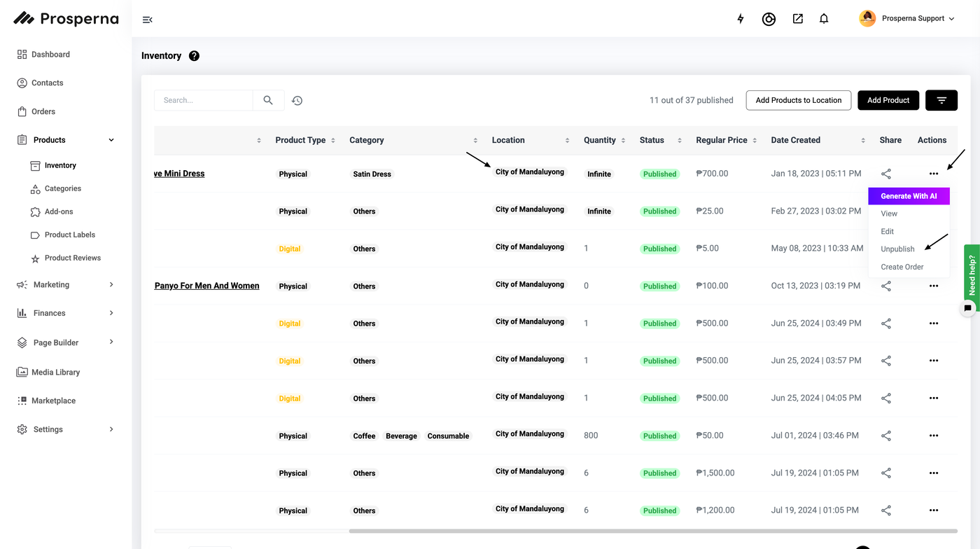This screenshot has width=980, height=549.
Task: Click the history clock icon beside search
Action: [297, 101]
